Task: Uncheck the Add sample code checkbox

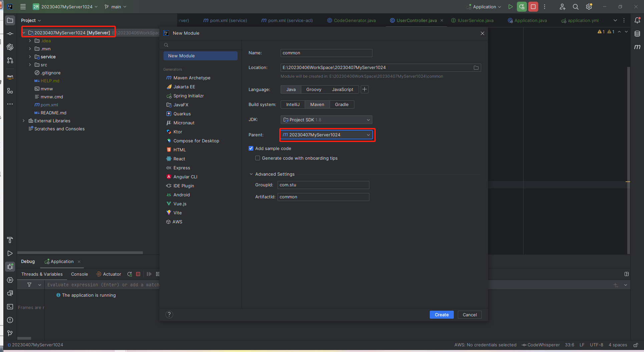Action: 251,149
